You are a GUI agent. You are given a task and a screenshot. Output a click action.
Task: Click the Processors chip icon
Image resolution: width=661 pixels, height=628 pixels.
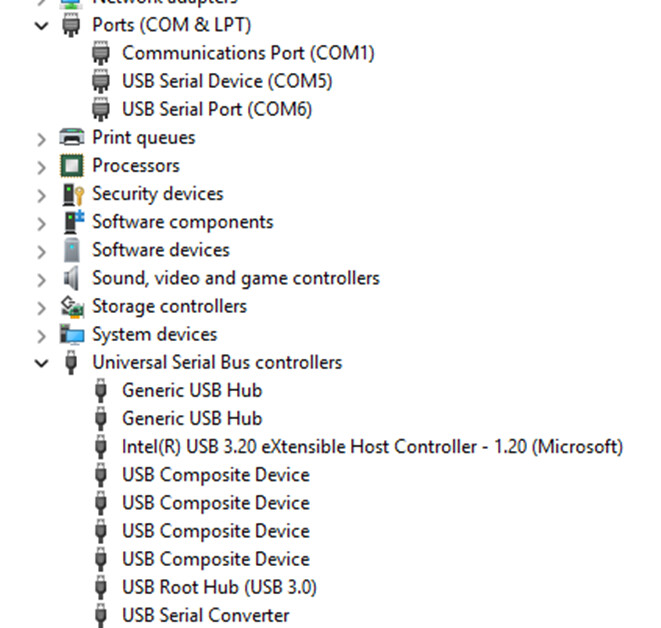[71, 166]
